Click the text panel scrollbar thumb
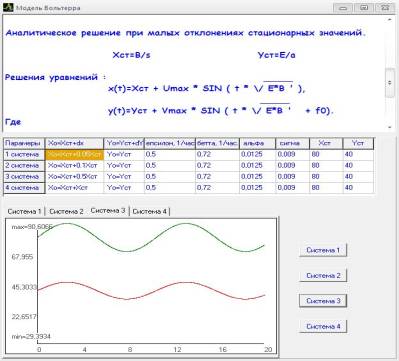399x361 pixels. pyautogui.click(x=389, y=83)
